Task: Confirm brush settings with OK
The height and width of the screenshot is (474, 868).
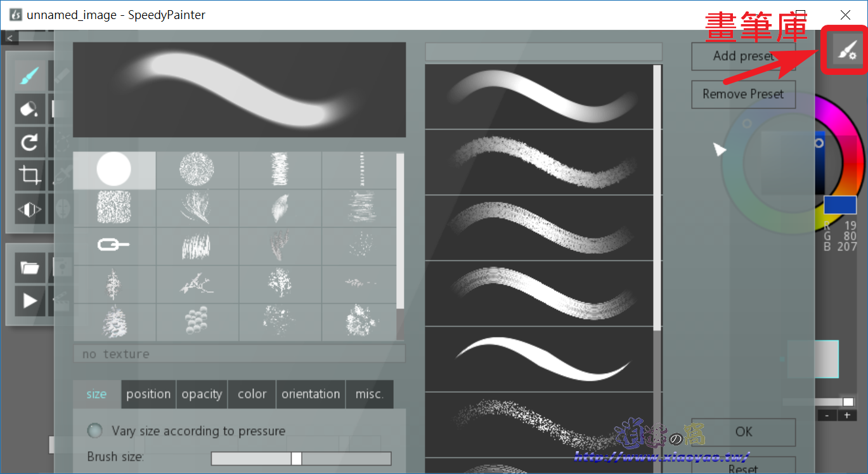Action: 743,432
